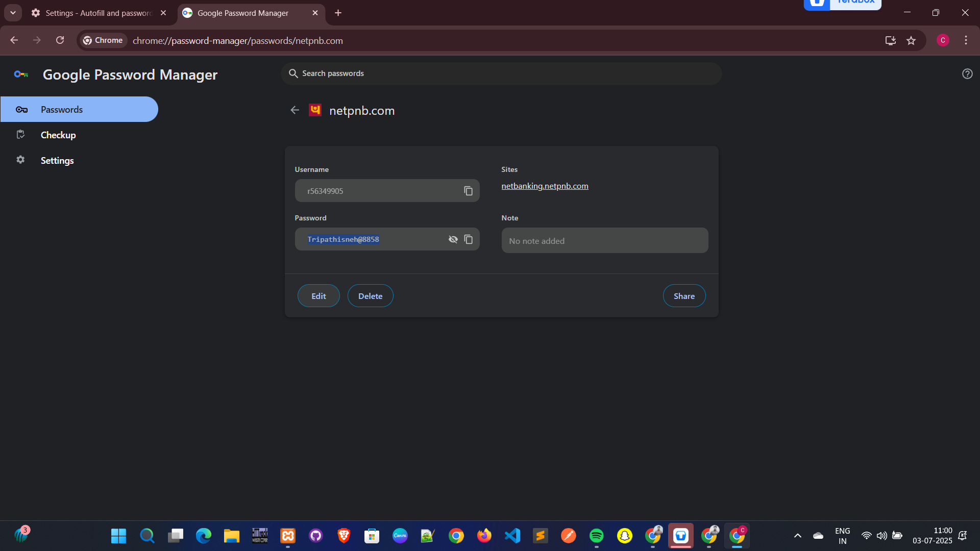
Task: Copy the username to clipboard
Action: [x=468, y=191]
